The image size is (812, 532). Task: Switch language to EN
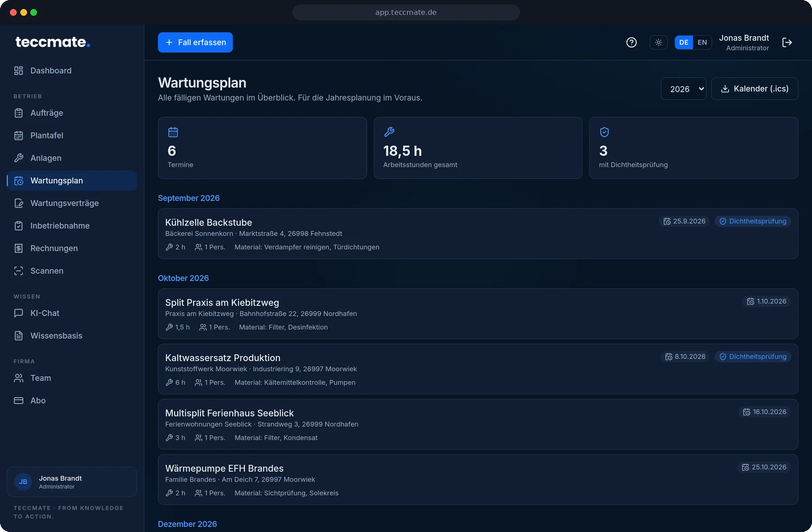pyautogui.click(x=702, y=42)
